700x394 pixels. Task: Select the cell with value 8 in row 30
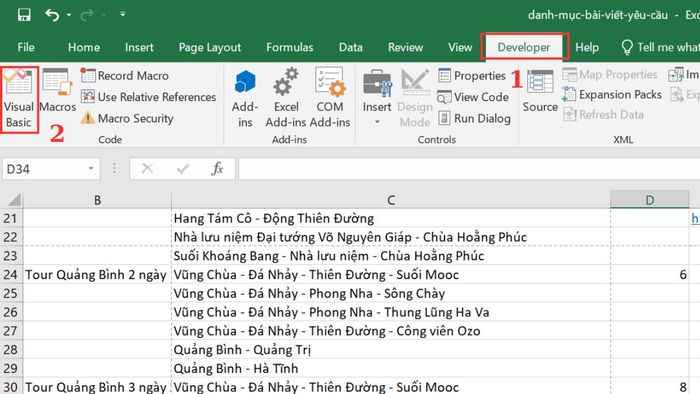[650, 386]
